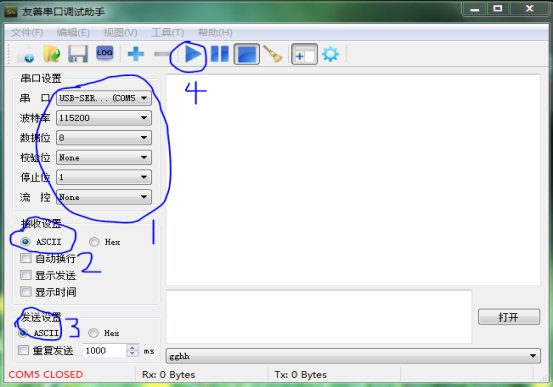Click the broom clear icon

click(273, 54)
